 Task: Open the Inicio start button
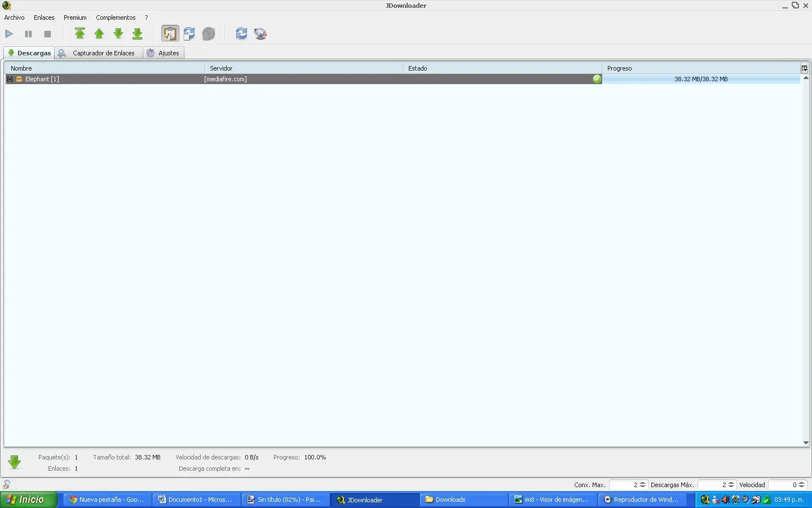(29, 500)
